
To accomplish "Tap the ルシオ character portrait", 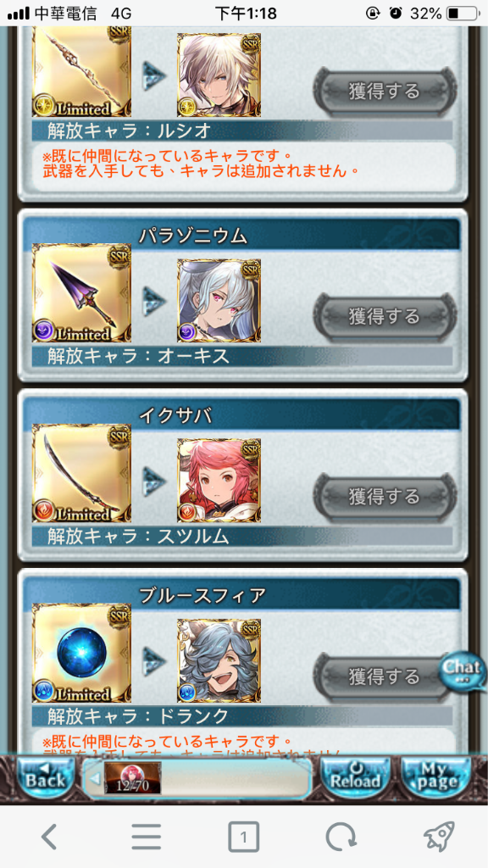I will click(x=219, y=75).
